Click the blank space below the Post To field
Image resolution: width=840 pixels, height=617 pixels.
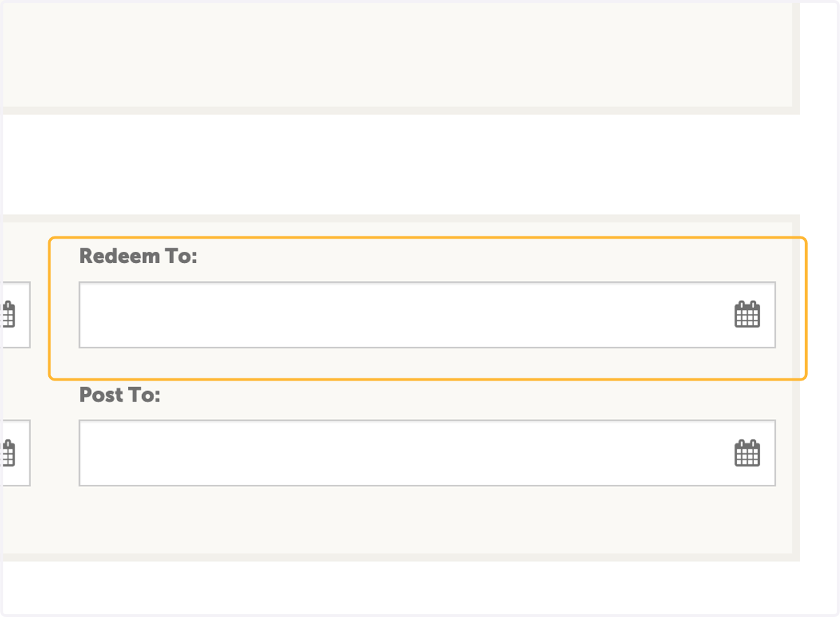[427, 519]
